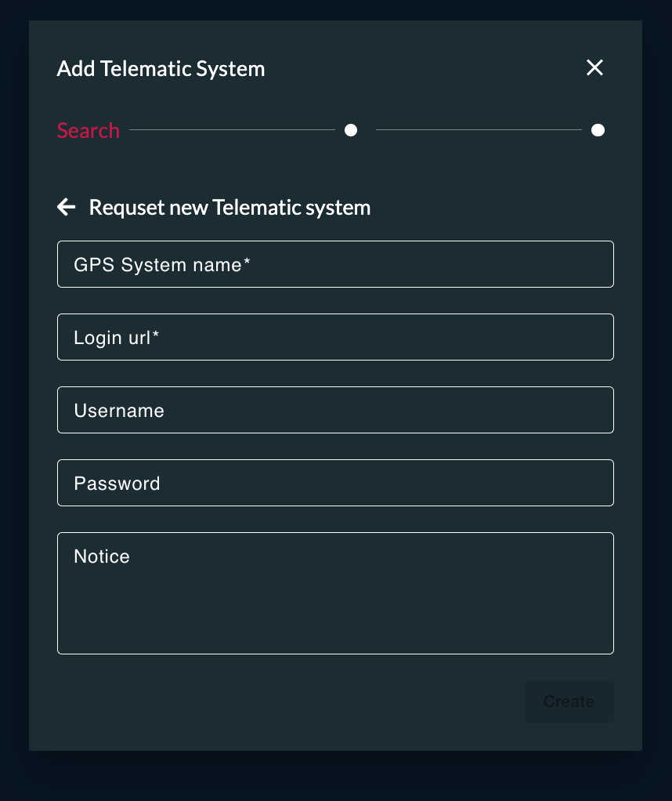Click the Password placeholder text
The width and height of the screenshot is (672, 801).
coord(117,484)
